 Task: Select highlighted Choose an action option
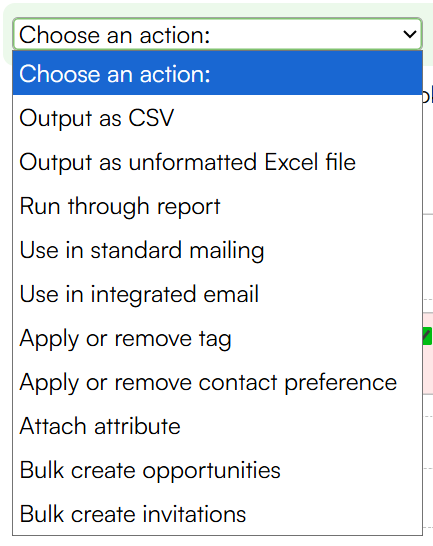[x=217, y=73]
